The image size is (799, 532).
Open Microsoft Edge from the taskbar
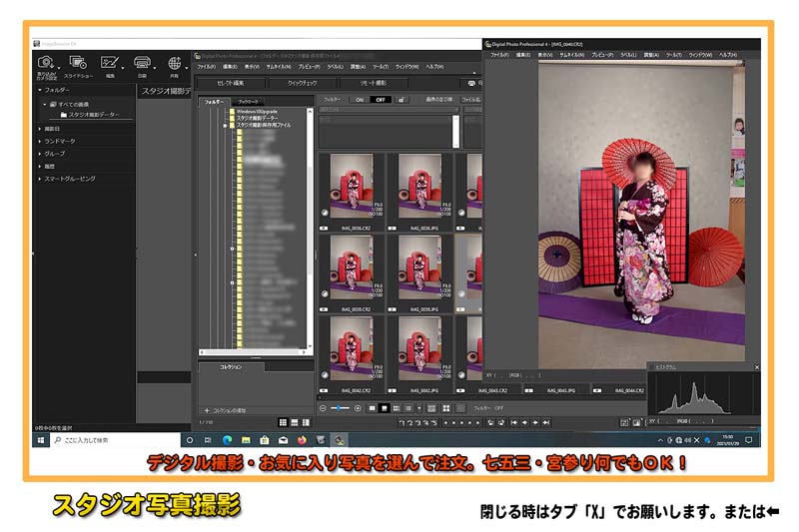(x=227, y=440)
